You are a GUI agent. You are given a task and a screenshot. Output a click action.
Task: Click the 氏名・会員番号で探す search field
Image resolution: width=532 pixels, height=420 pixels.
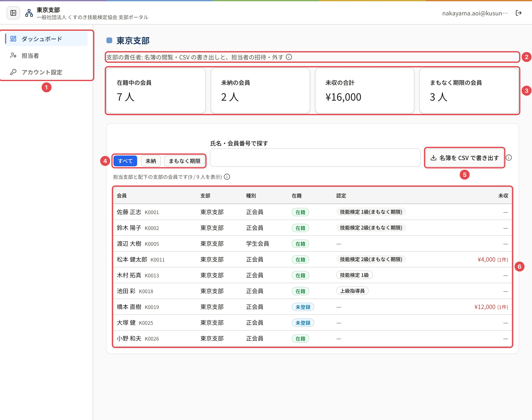[x=315, y=158]
